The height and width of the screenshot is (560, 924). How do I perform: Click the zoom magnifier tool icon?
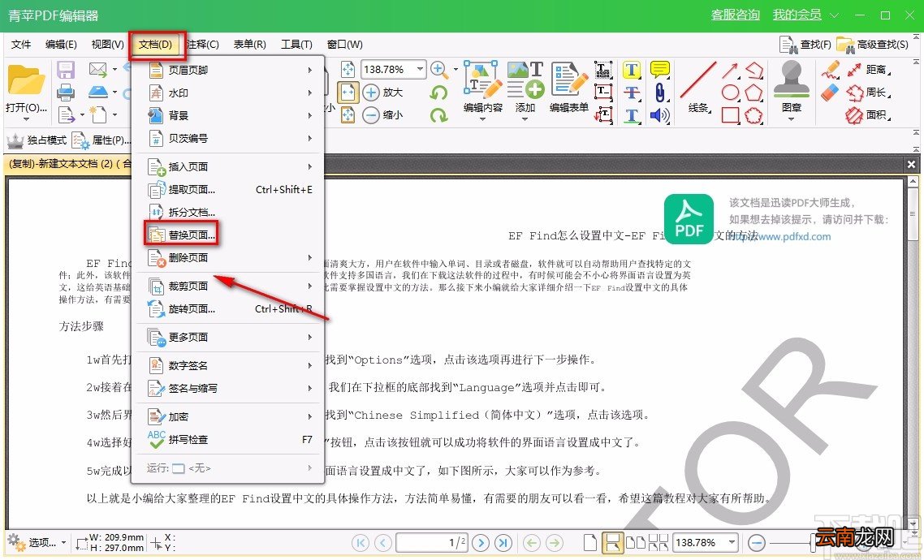coord(438,70)
